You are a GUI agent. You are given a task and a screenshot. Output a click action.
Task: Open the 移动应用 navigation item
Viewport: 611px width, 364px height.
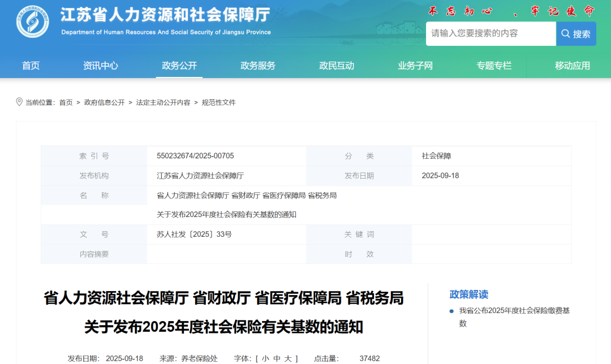click(x=573, y=66)
